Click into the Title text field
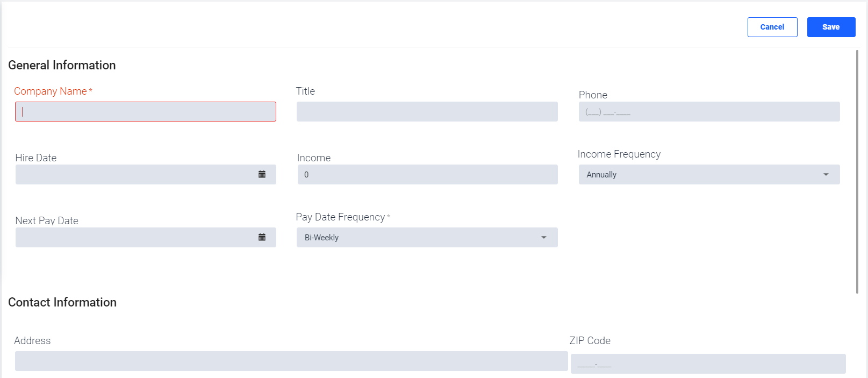This screenshot has height=378, width=868. 427,111
